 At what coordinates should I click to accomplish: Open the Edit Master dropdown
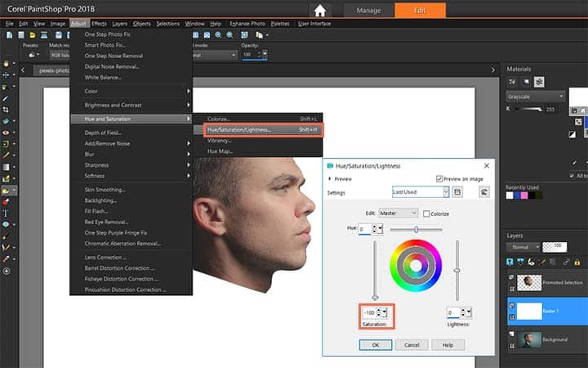click(399, 213)
